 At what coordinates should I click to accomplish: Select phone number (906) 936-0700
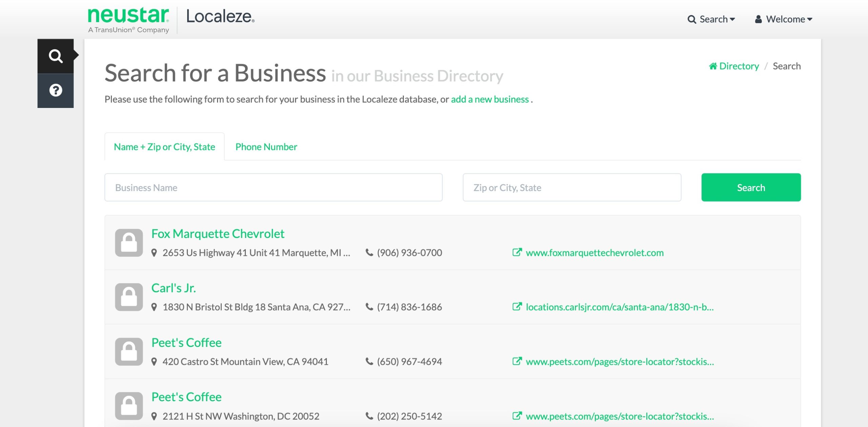[x=410, y=253]
